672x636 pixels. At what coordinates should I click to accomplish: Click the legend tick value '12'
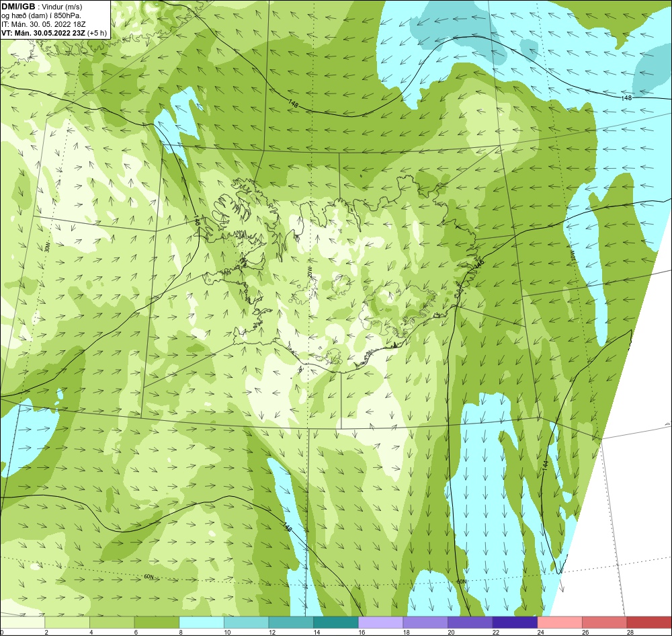[272, 632]
